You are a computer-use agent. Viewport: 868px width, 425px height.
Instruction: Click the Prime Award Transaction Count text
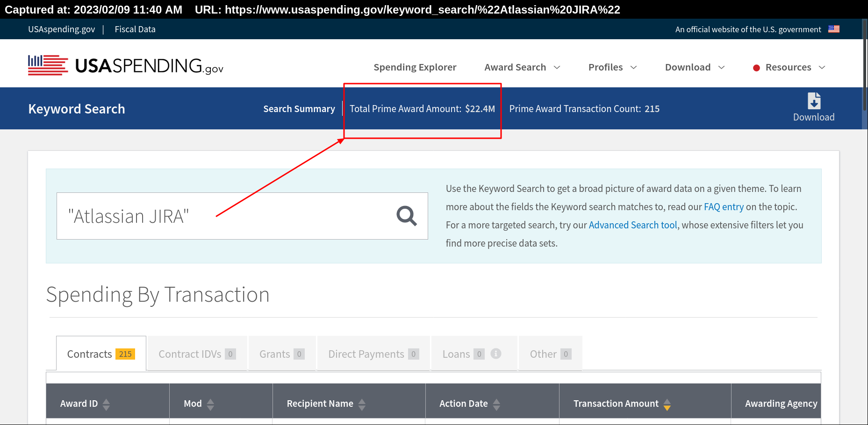(584, 109)
